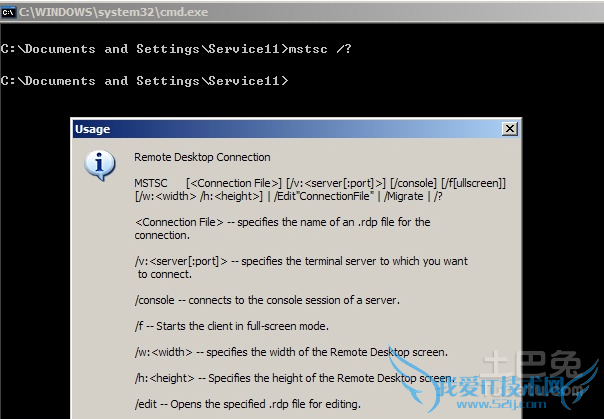This screenshot has width=604, height=419.
Task: Click the empty second command prompt line
Action: 144,81
